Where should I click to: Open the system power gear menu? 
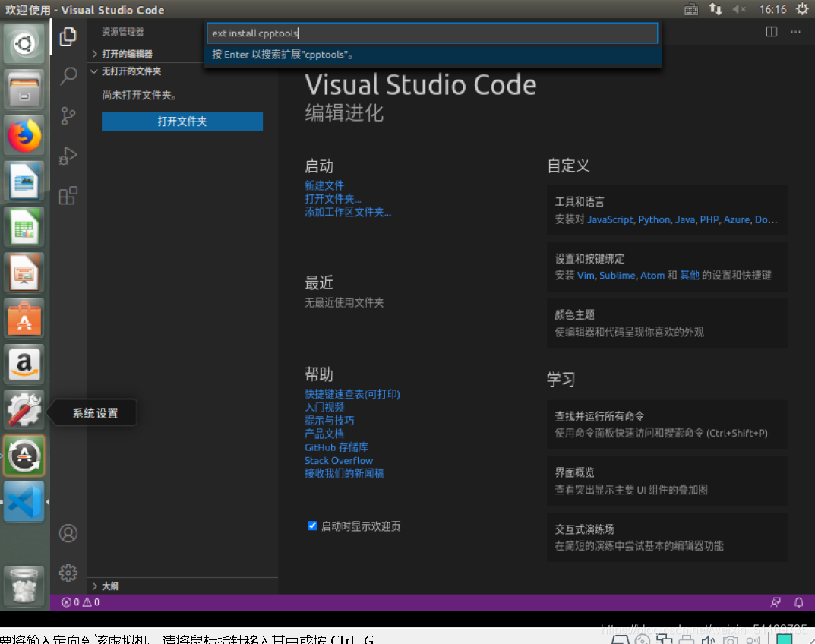click(802, 9)
